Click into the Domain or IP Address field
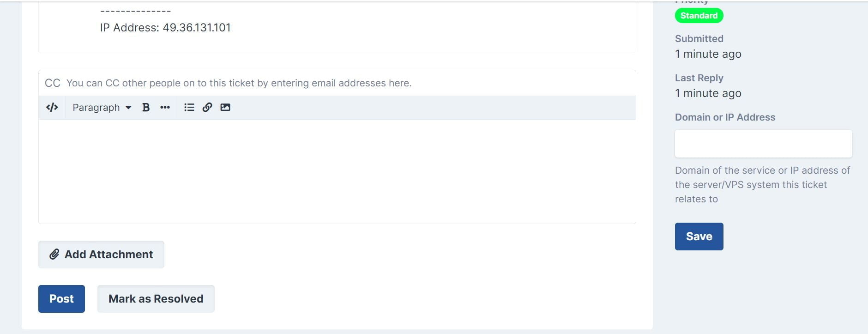The image size is (868, 334). tap(763, 143)
